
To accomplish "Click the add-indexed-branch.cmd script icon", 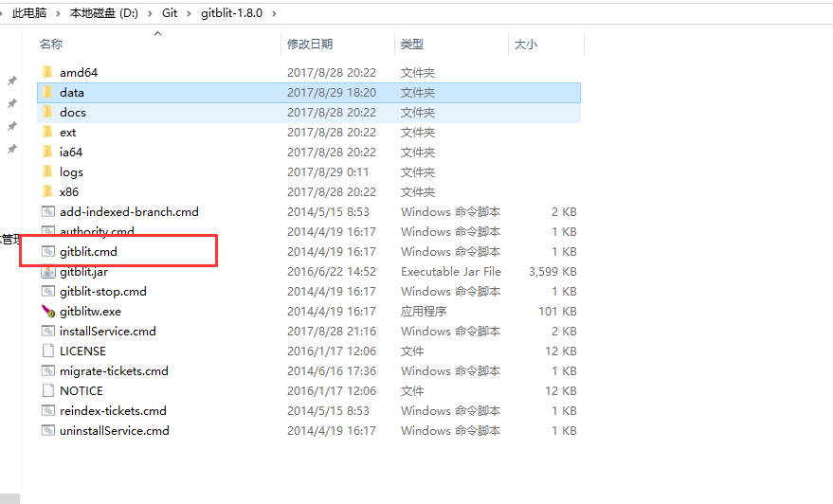I will click(47, 212).
